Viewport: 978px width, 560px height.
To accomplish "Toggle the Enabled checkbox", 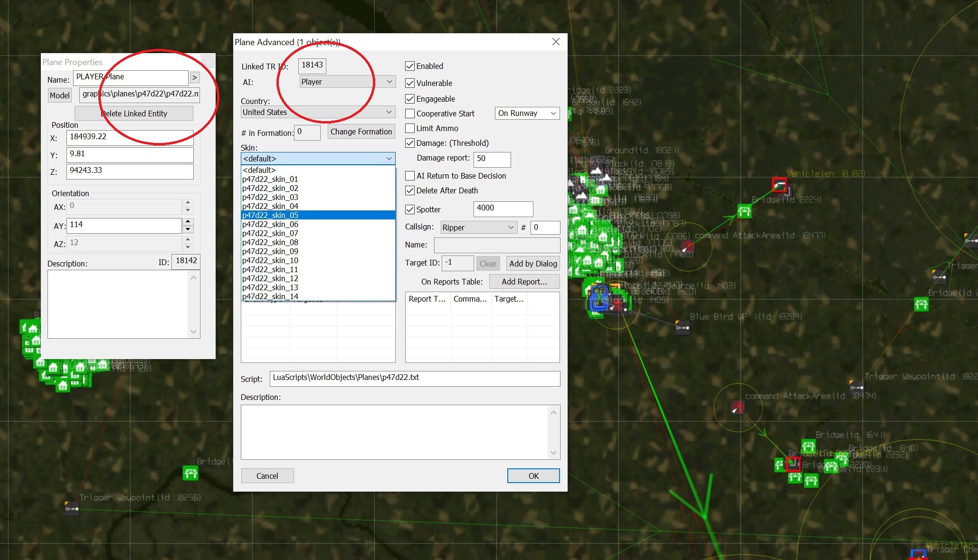I will point(410,66).
